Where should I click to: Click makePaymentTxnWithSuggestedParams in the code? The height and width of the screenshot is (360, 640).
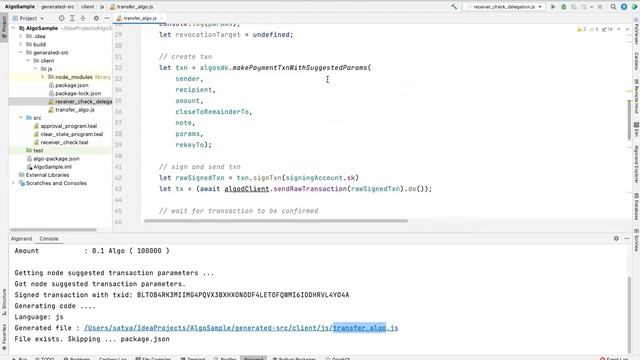point(300,68)
